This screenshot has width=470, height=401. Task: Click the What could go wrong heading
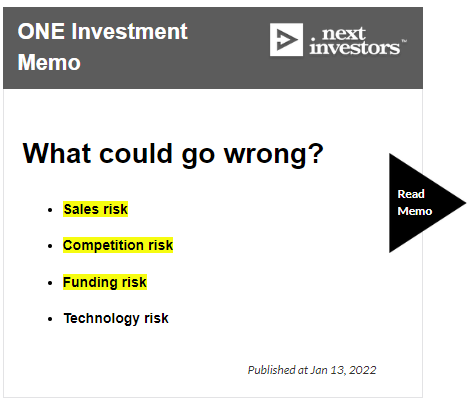(173, 154)
